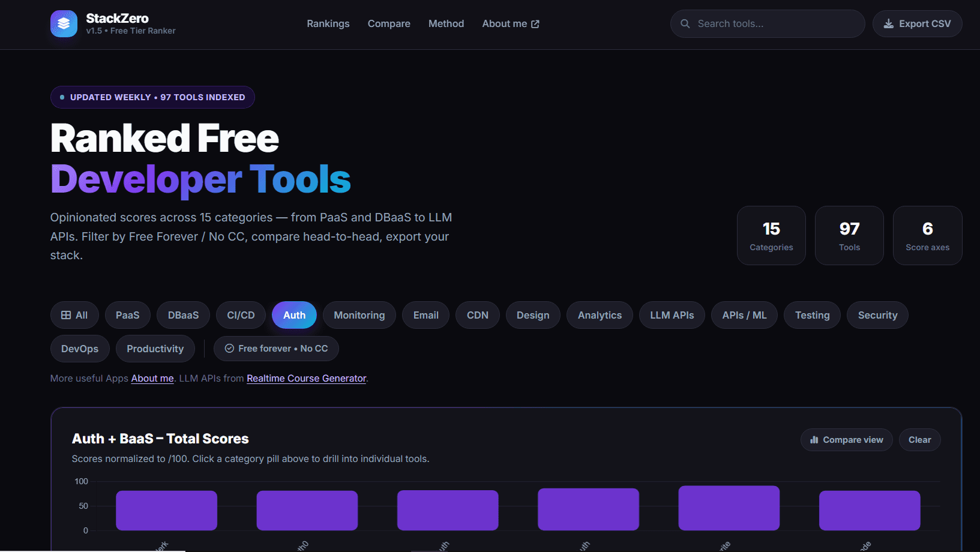Screen dimensions: 980x552
Task: Select the CDN category pill
Action: [478, 315]
